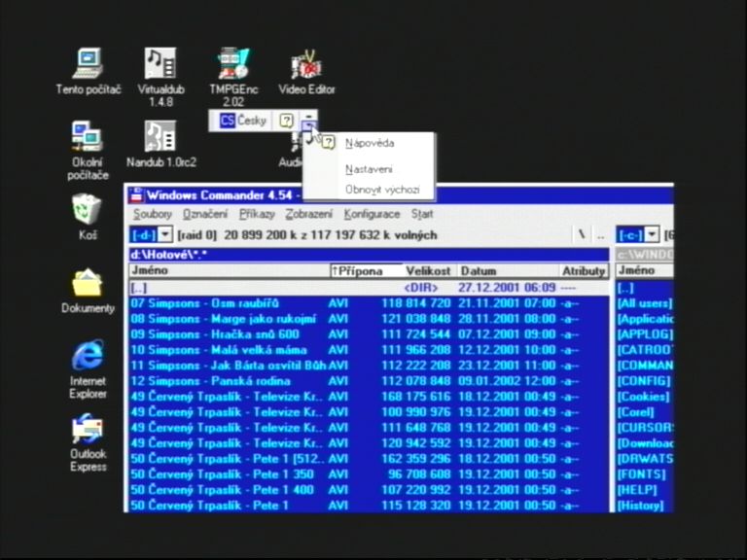Sort by the Datum column header
Image resolution: width=747 pixels, height=560 pixels.
[x=508, y=271]
